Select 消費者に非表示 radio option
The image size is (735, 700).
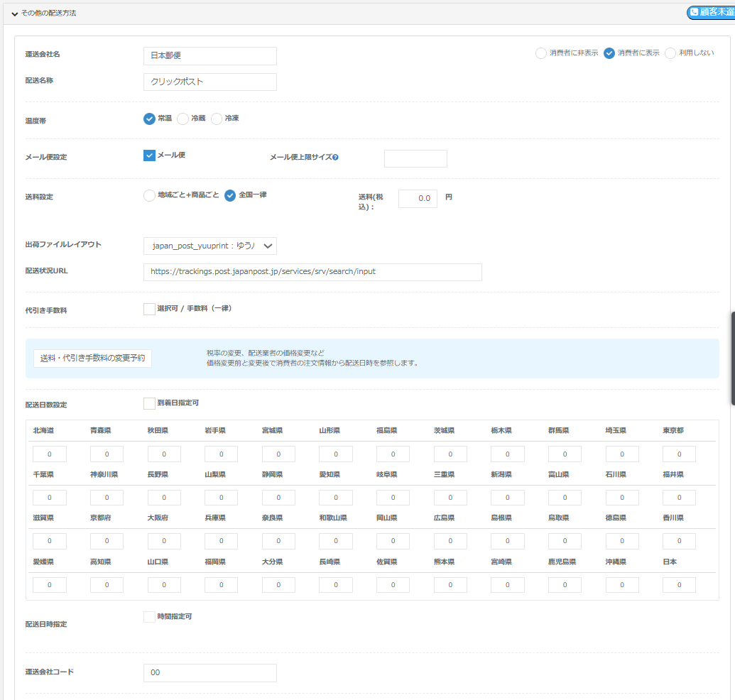click(x=541, y=53)
